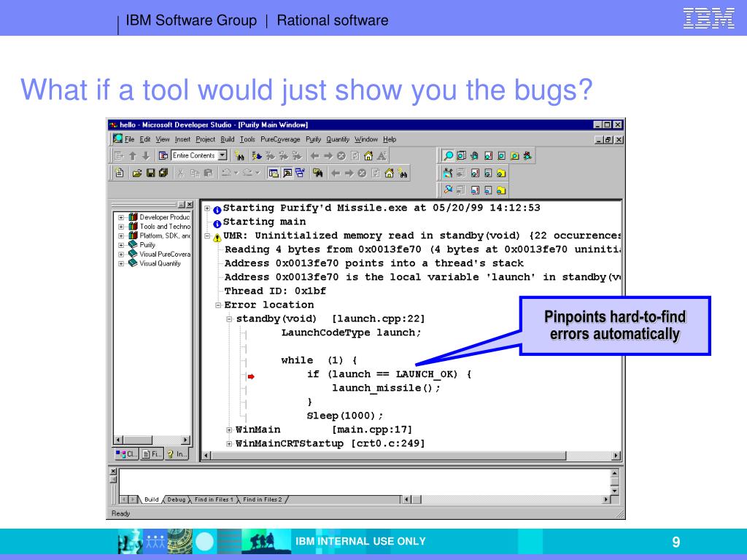Open the Build menu
The height and width of the screenshot is (560, 747).
pyautogui.click(x=228, y=139)
